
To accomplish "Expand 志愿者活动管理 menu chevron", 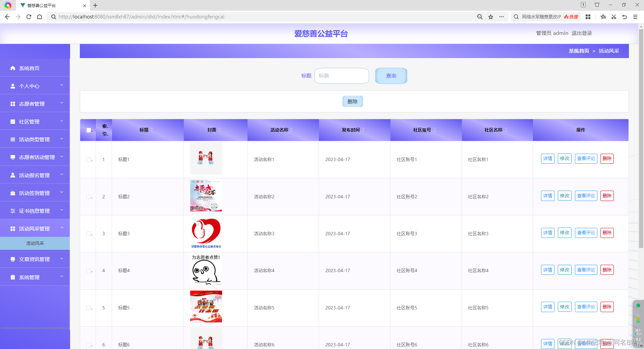I will click(62, 156).
